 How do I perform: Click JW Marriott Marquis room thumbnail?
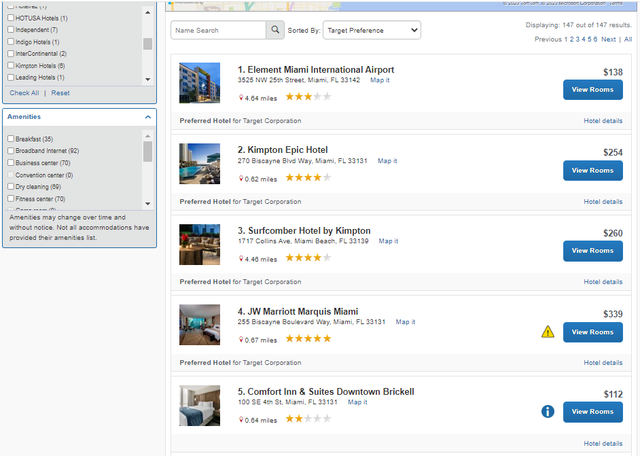tap(200, 325)
